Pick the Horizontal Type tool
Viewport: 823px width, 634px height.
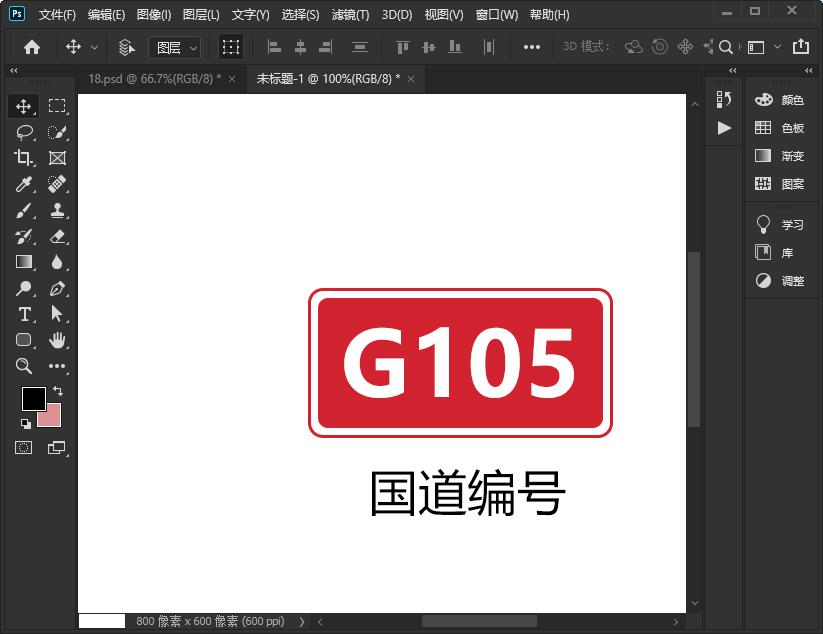coord(24,314)
